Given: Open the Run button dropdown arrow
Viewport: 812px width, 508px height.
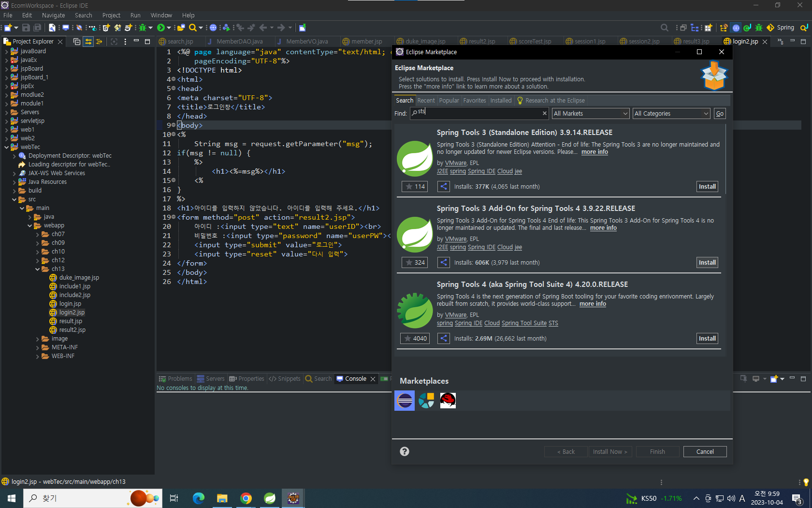Looking at the screenshot, I should 169,28.
